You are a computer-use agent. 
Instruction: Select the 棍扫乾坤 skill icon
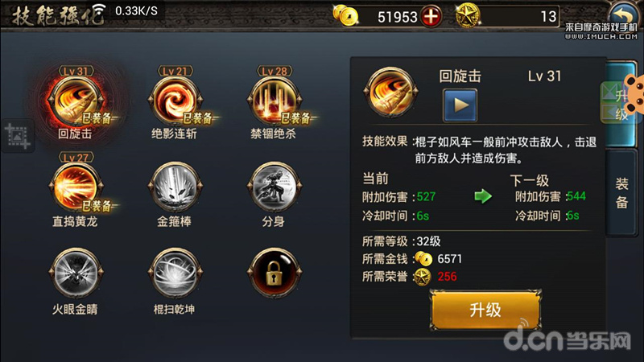[175, 273]
